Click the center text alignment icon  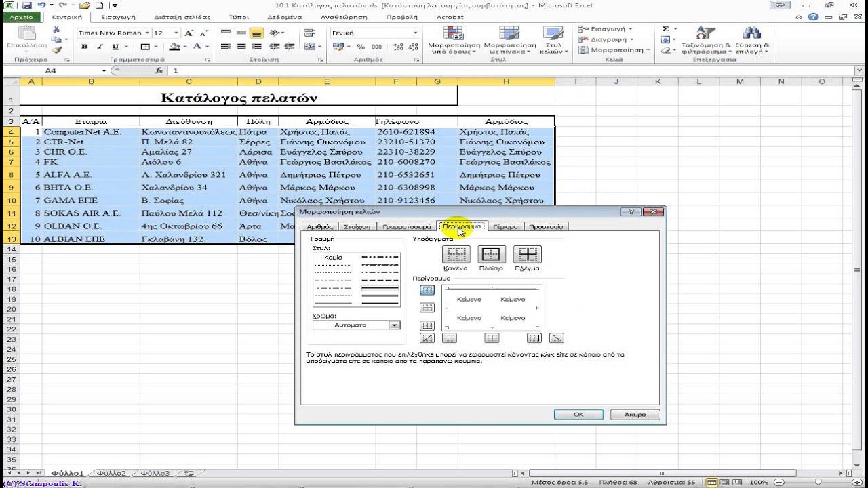(241, 47)
